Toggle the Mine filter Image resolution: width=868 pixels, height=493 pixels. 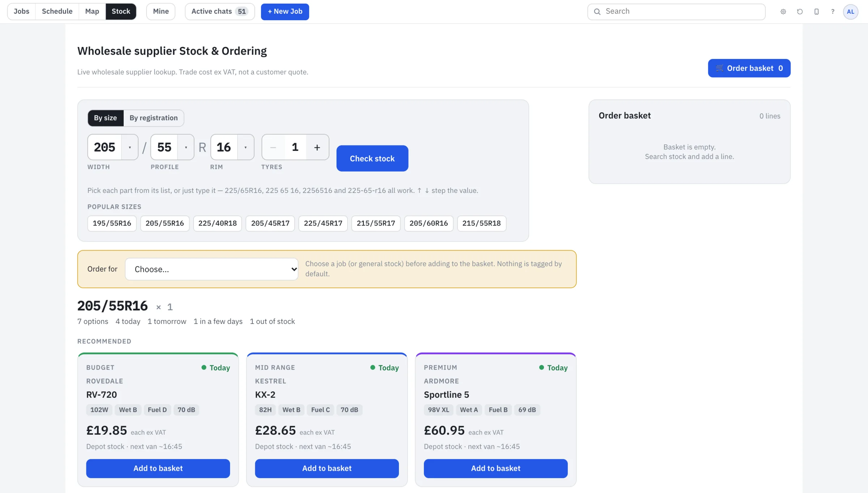161,12
